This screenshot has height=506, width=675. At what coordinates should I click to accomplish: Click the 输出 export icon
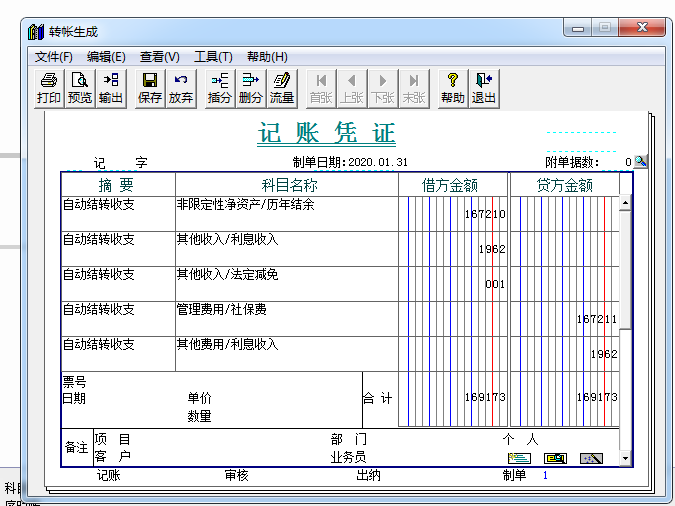click(x=111, y=88)
